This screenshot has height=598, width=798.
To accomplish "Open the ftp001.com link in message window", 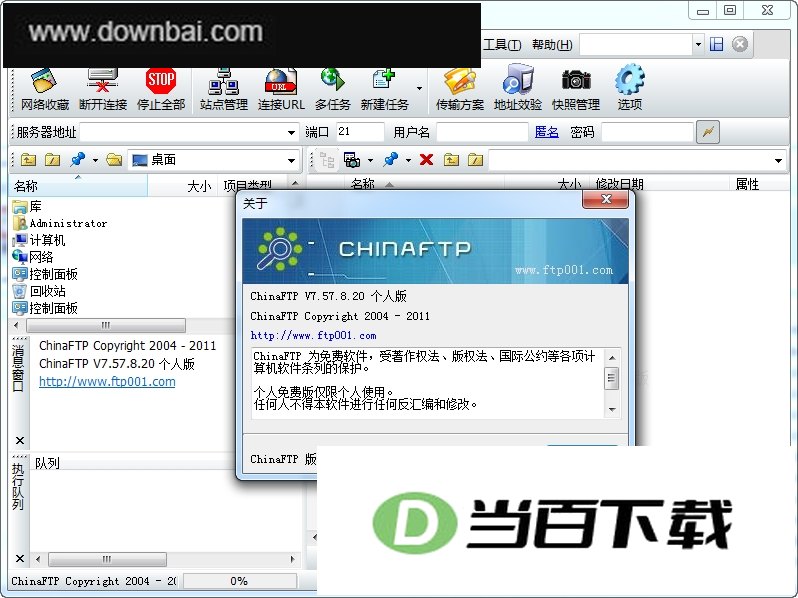I will click(x=107, y=382).
